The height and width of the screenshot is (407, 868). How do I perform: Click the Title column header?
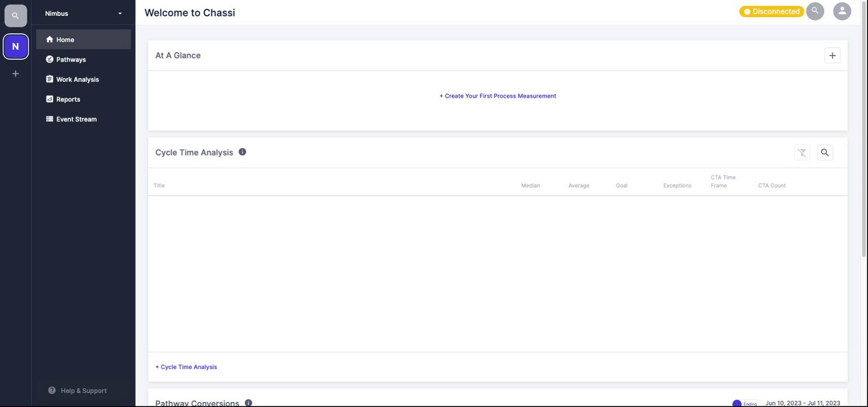coord(159,185)
